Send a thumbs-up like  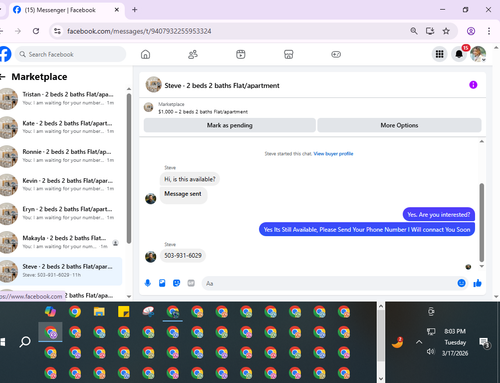coord(477,283)
